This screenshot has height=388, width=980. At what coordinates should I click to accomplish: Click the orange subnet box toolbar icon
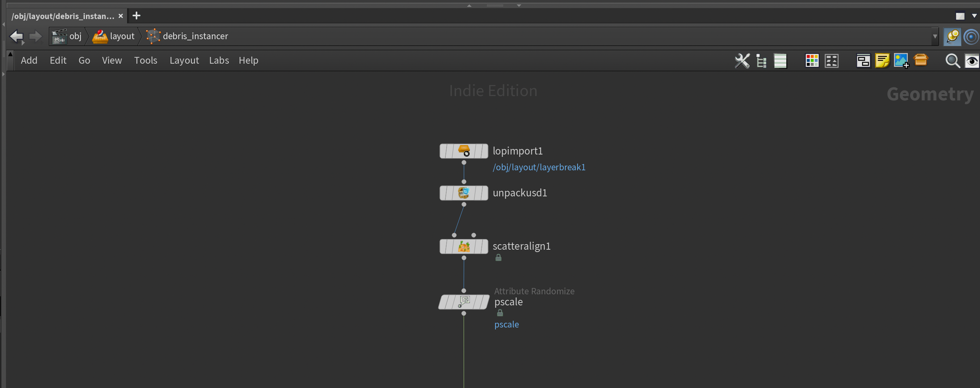click(921, 60)
